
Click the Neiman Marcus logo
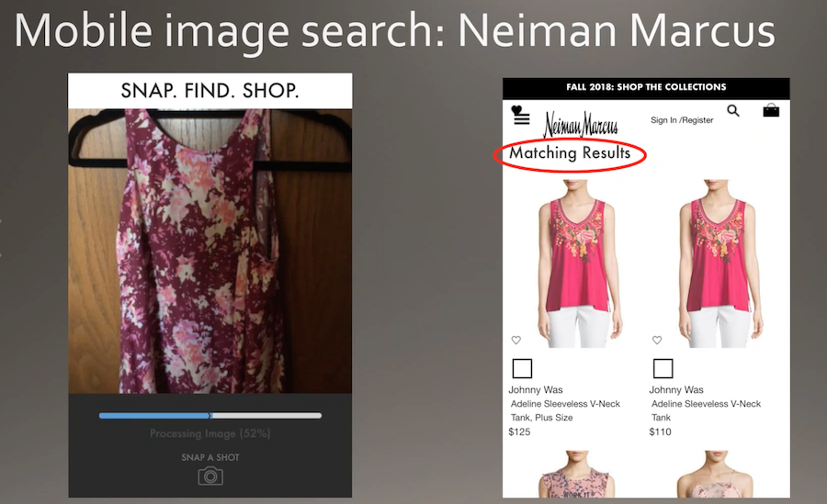click(x=581, y=125)
